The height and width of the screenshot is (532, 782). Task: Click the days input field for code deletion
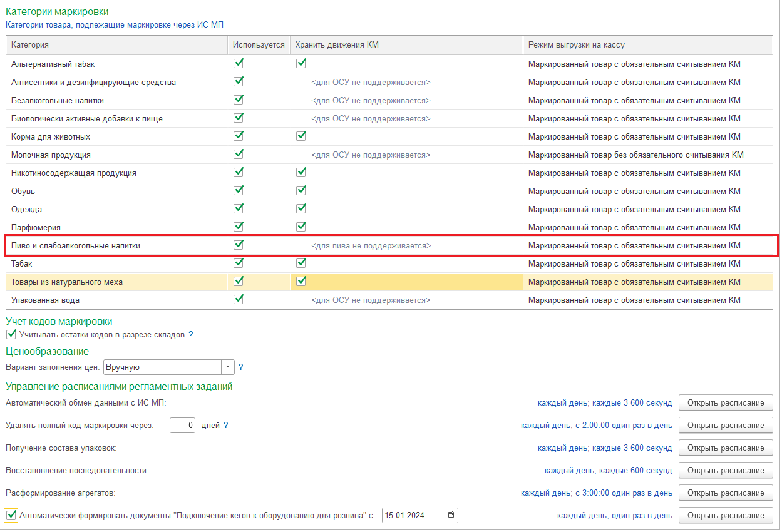[183, 426]
